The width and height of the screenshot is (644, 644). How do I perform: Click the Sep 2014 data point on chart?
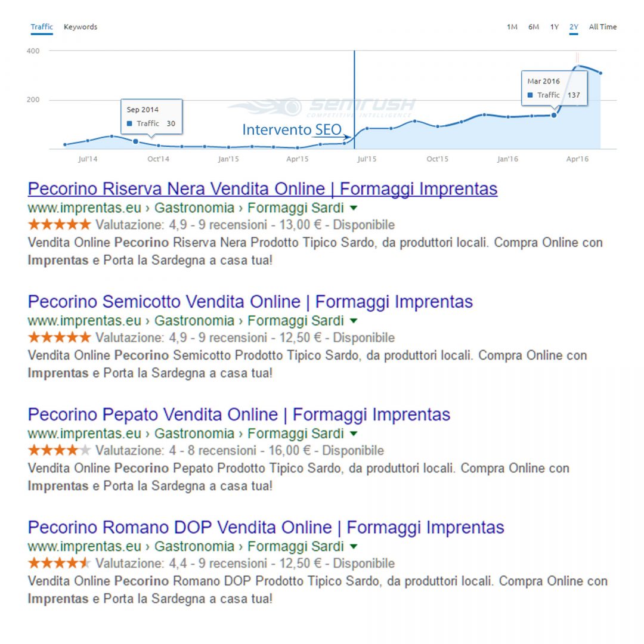136,142
